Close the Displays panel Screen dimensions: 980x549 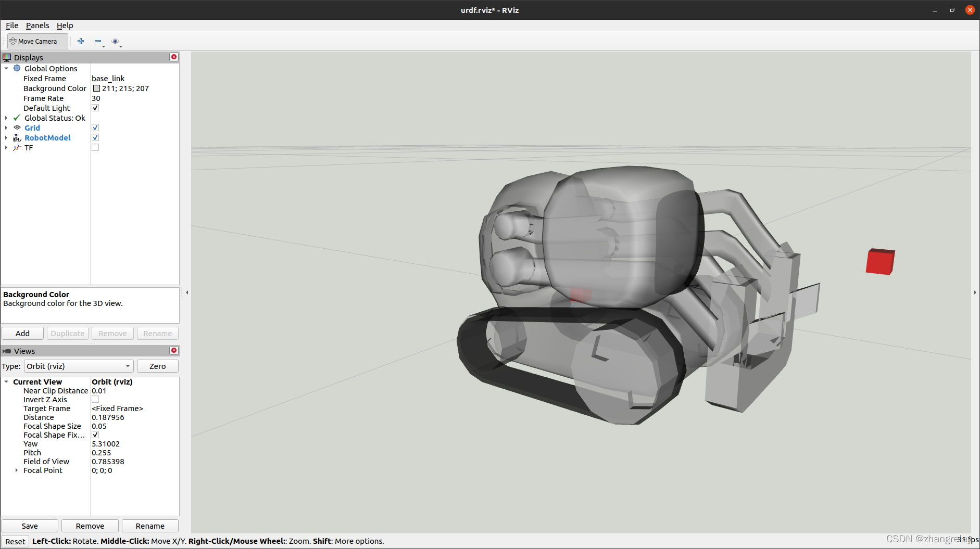[174, 57]
